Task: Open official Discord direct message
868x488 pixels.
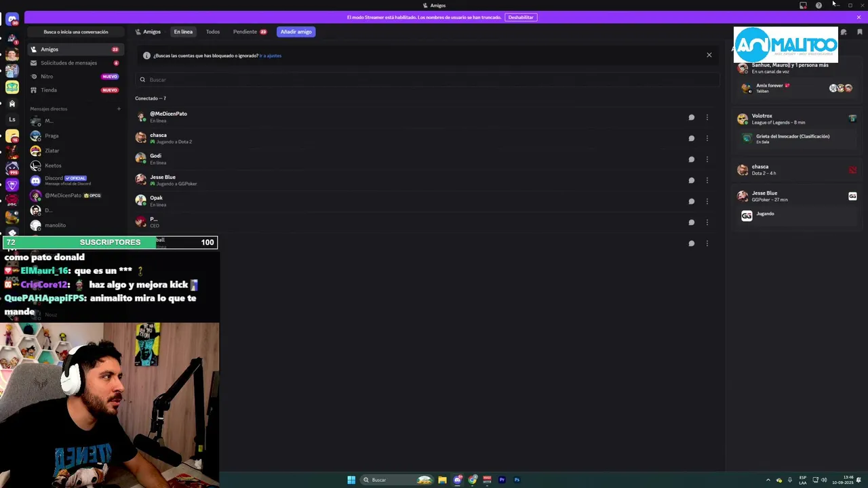Action: [75, 180]
